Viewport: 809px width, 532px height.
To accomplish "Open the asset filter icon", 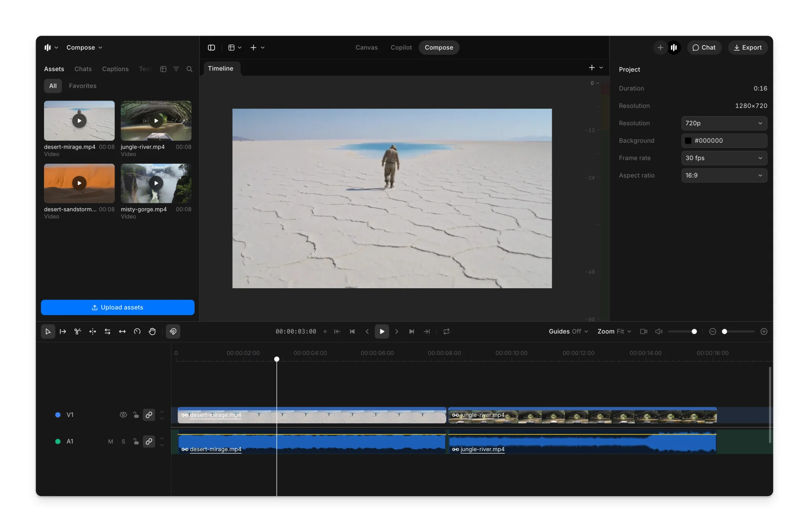I will (176, 69).
